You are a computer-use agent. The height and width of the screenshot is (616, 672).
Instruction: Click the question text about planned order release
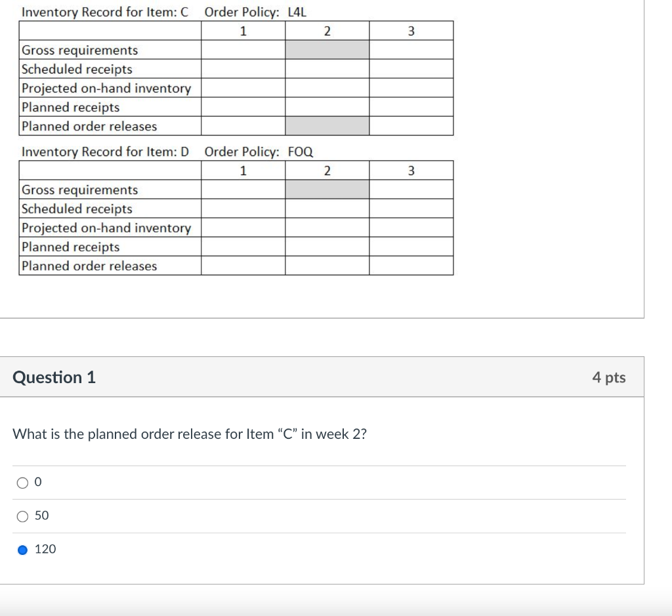[188, 434]
